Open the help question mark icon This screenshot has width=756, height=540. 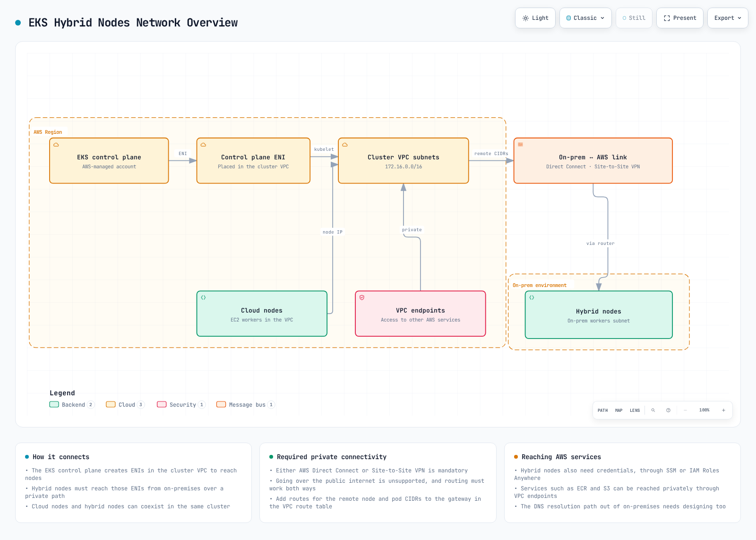[669, 410]
